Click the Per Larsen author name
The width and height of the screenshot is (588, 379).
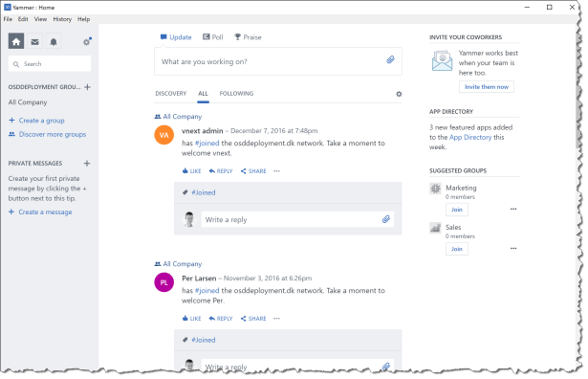[x=199, y=279]
